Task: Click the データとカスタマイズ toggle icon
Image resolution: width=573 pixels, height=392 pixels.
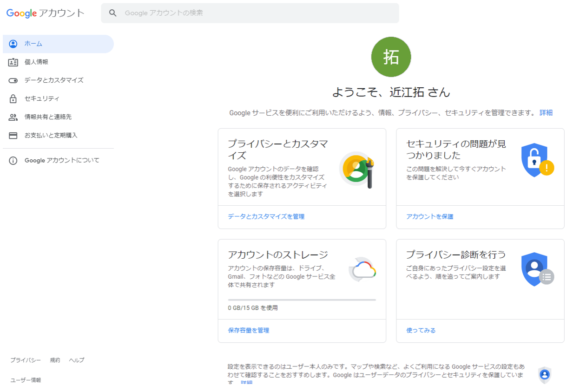Action: point(13,80)
